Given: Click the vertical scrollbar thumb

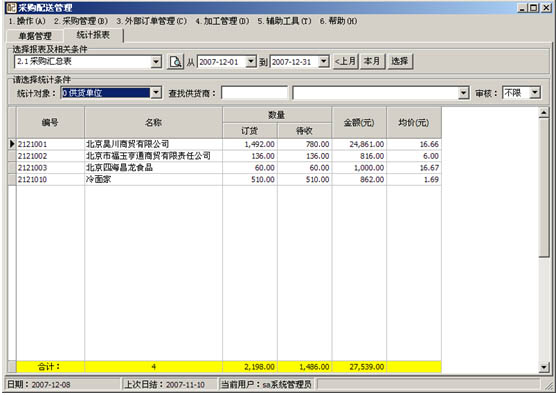Looking at the screenshot, I should coord(544,188).
